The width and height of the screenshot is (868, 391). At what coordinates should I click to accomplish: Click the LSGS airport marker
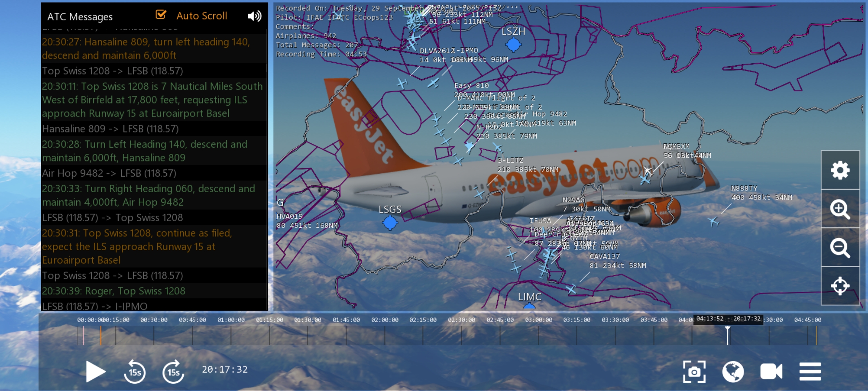390,223
